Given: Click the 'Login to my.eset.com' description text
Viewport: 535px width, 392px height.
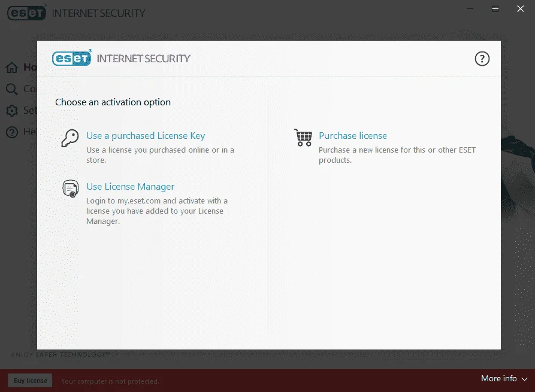Looking at the screenshot, I should (x=157, y=211).
